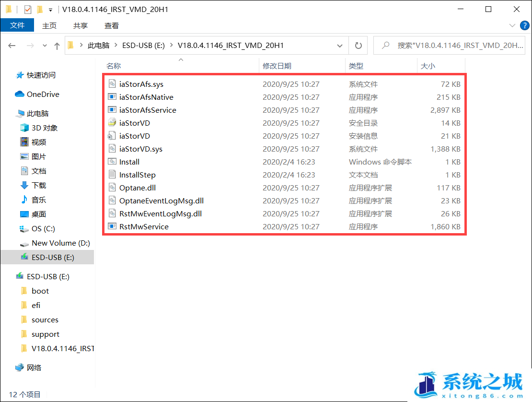This screenshot has width=532, height=402.
Task: Select the InstallStep file name
Action: [138, 175]
